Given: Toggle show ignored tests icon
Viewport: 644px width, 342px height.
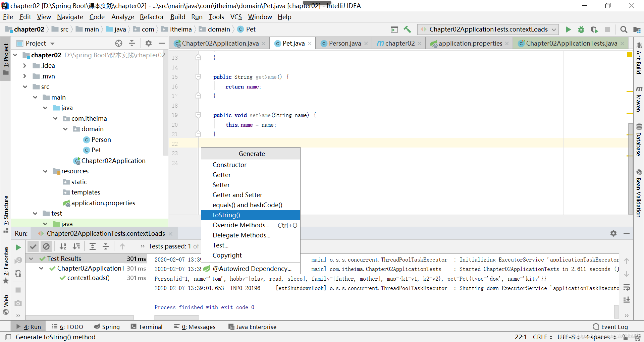Looking at the screenshot, I should click(x=46, y=246).
